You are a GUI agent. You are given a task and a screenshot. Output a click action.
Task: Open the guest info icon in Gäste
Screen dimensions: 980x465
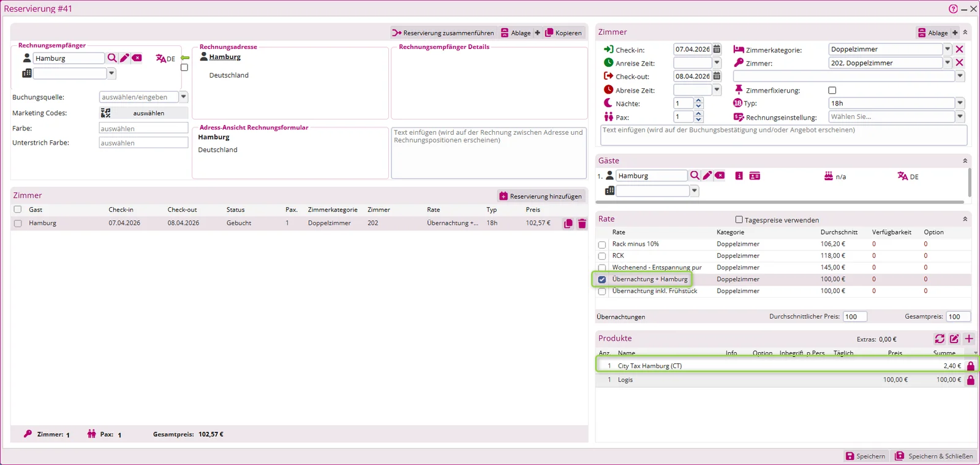coord(739,176)
